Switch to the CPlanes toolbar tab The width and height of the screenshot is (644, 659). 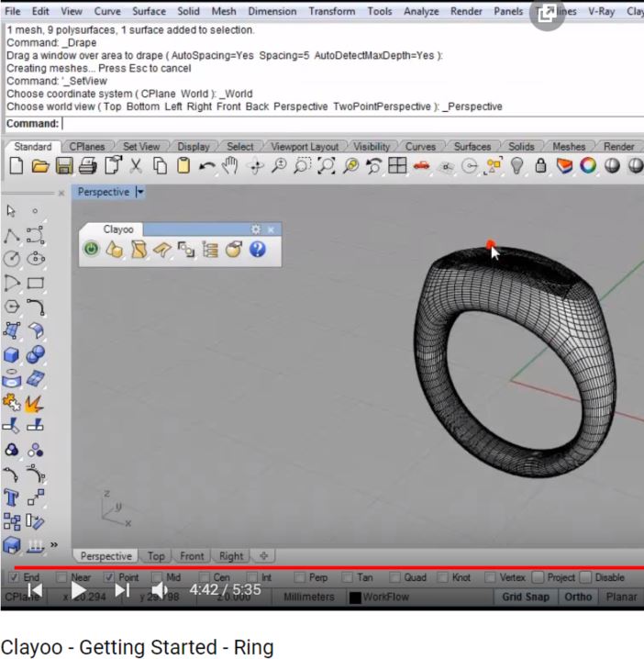point(86,147)
